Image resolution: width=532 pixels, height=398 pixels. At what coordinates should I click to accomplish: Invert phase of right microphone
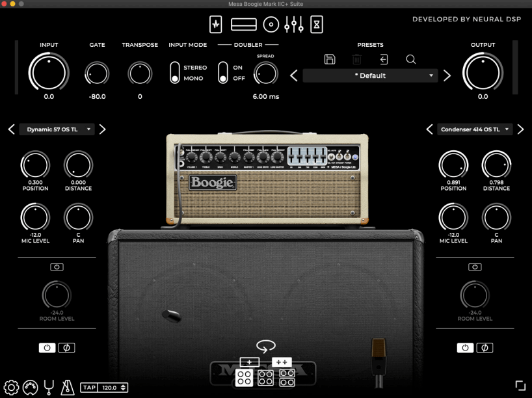(x=485, y=348)
